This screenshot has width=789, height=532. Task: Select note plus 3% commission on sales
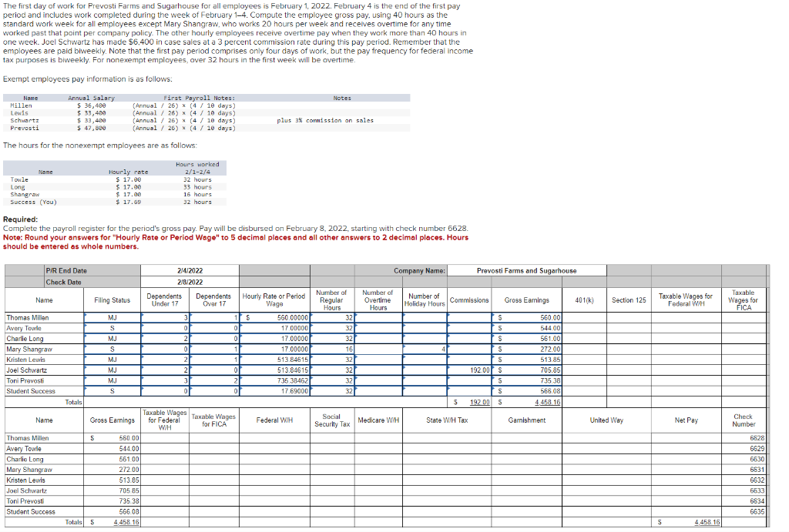coord(325,121)
